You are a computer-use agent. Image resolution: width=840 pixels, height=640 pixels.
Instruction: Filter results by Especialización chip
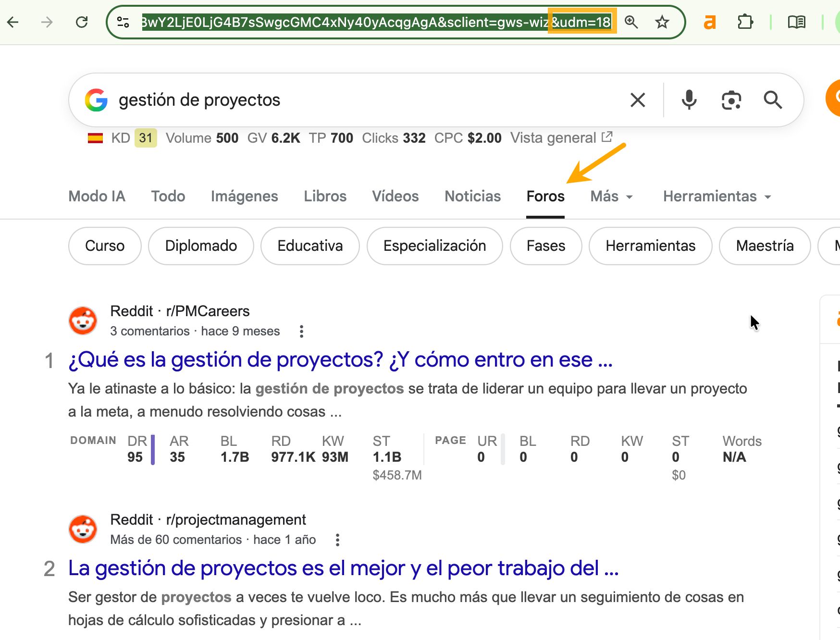click(434, 246)
